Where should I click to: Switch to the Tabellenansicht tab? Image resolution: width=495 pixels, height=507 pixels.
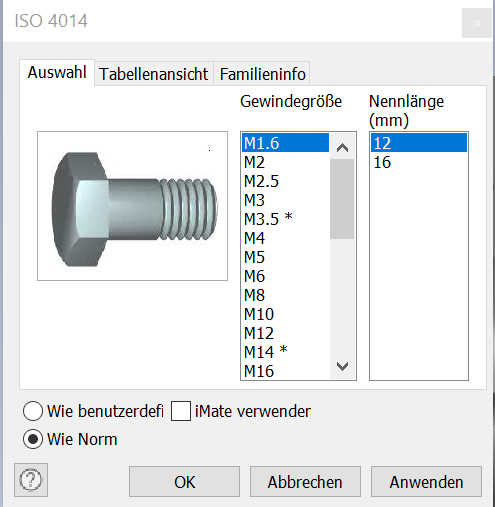(154, 74)
